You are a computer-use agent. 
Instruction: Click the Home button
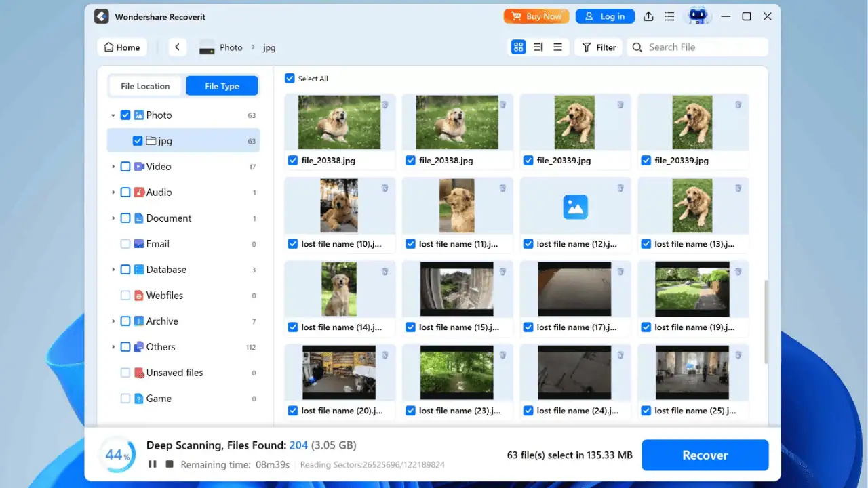(123, 47)
